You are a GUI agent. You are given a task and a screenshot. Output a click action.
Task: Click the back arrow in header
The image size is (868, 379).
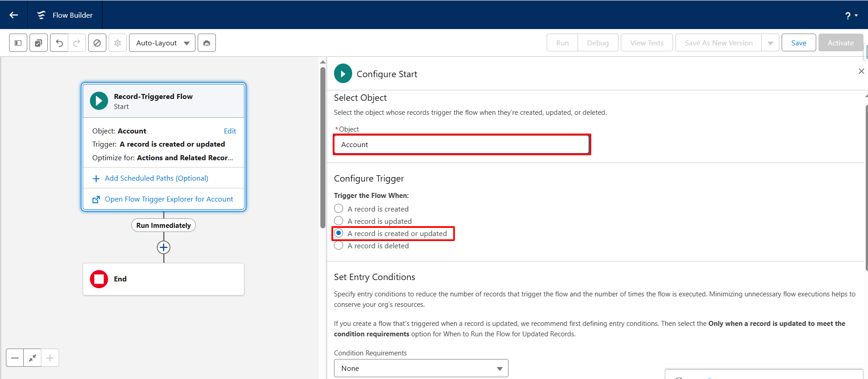14,15
